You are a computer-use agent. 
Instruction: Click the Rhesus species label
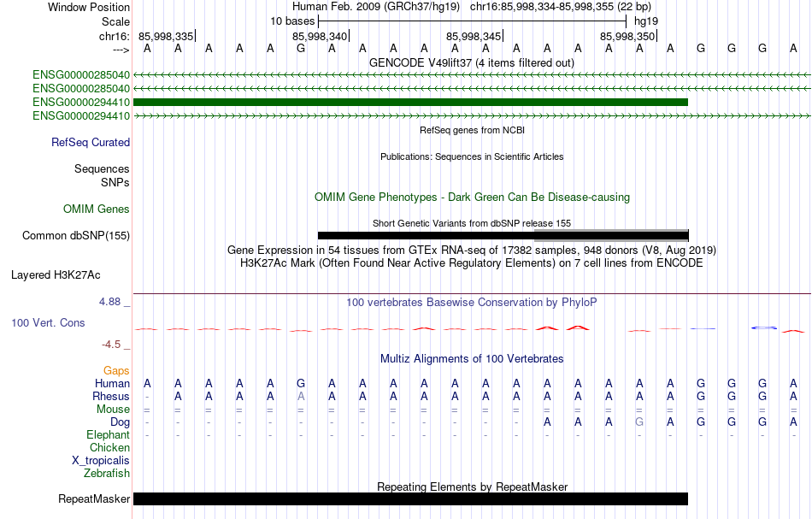(111, 396)
